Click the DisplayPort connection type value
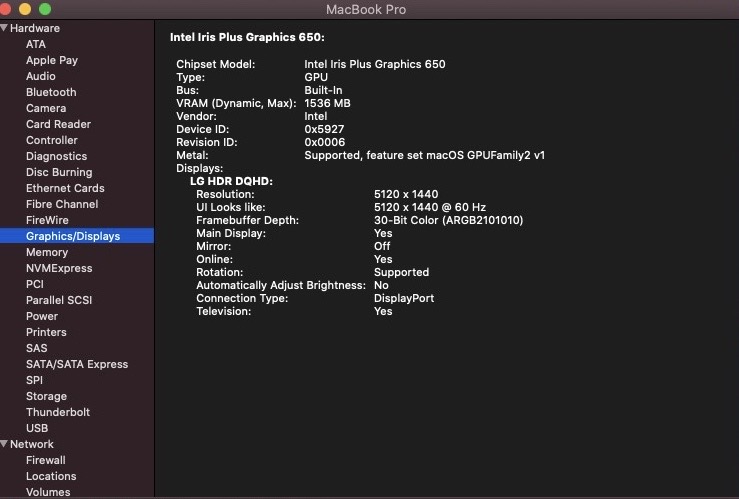 pyautogui.click(x=404, y=298)
